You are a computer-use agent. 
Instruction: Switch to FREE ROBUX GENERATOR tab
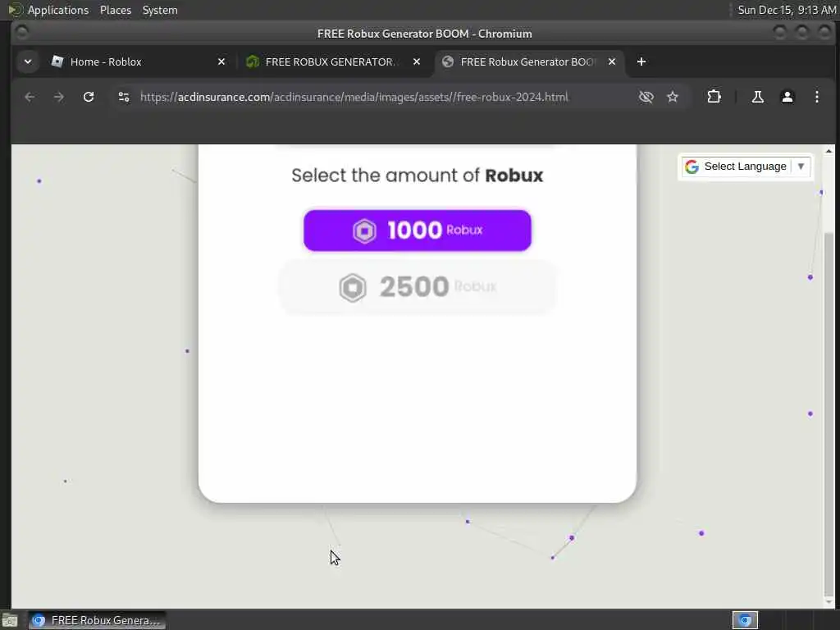[333, 62]
